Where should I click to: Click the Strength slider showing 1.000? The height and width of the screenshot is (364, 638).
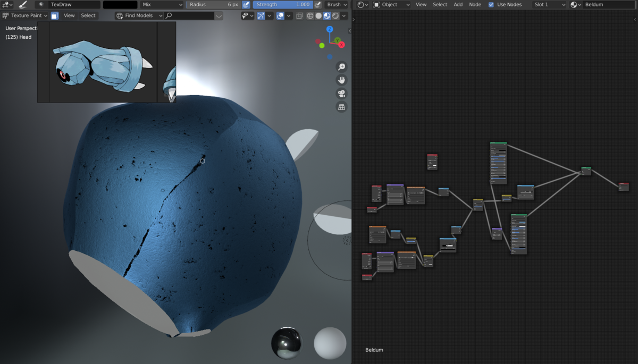(283, 4)
